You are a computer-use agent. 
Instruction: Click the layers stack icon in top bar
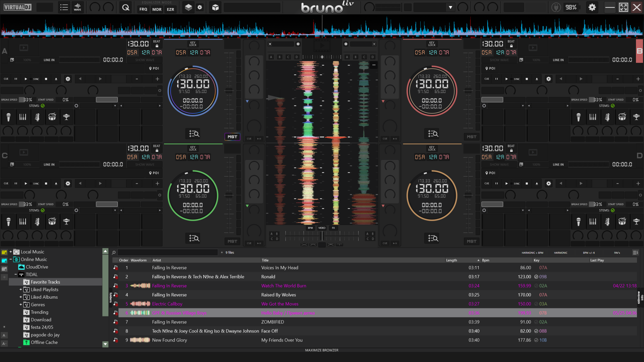(189, 7)
